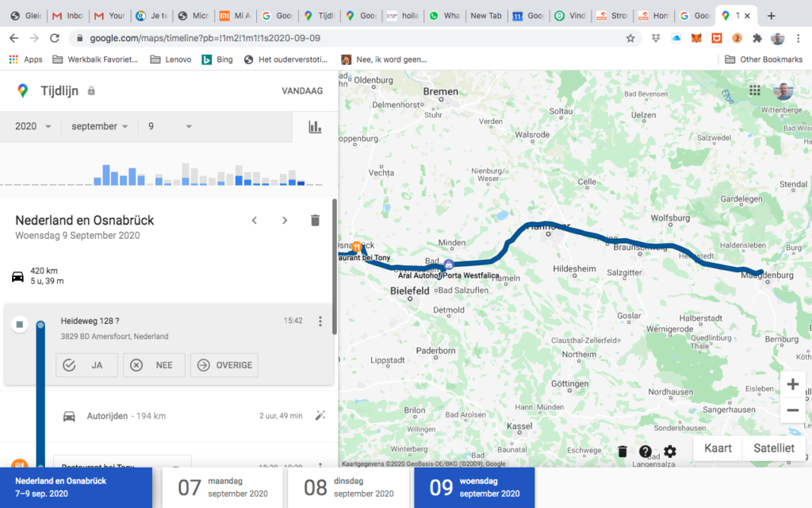The height and width of the screenshot is (508, 812).
Task: Open the september month dropdown
Action: [100, 126]
